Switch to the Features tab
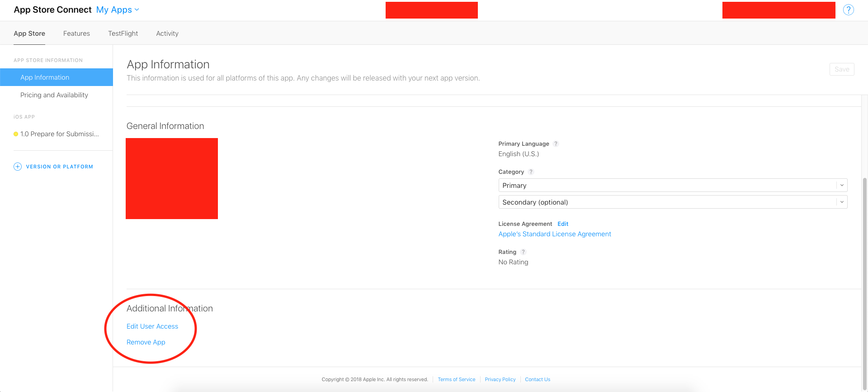This screenshot has height=392, width=868. (76, 33)
